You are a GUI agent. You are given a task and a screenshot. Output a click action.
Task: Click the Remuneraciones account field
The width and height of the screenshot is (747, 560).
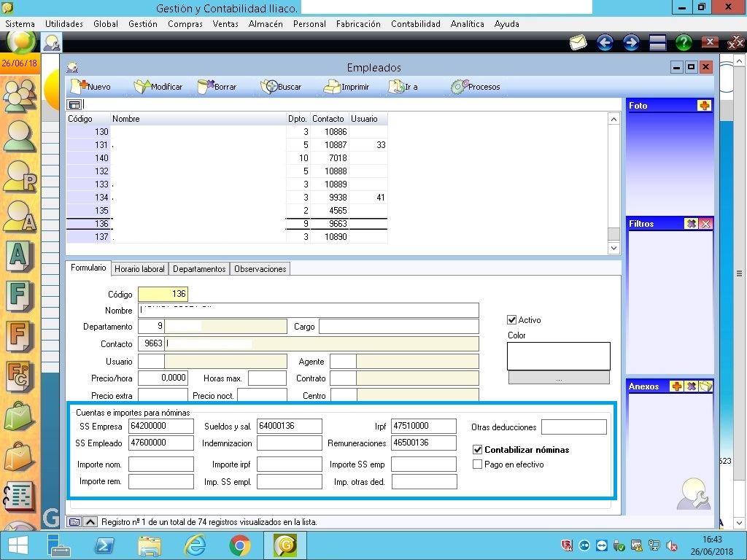(x=424, y=443)
